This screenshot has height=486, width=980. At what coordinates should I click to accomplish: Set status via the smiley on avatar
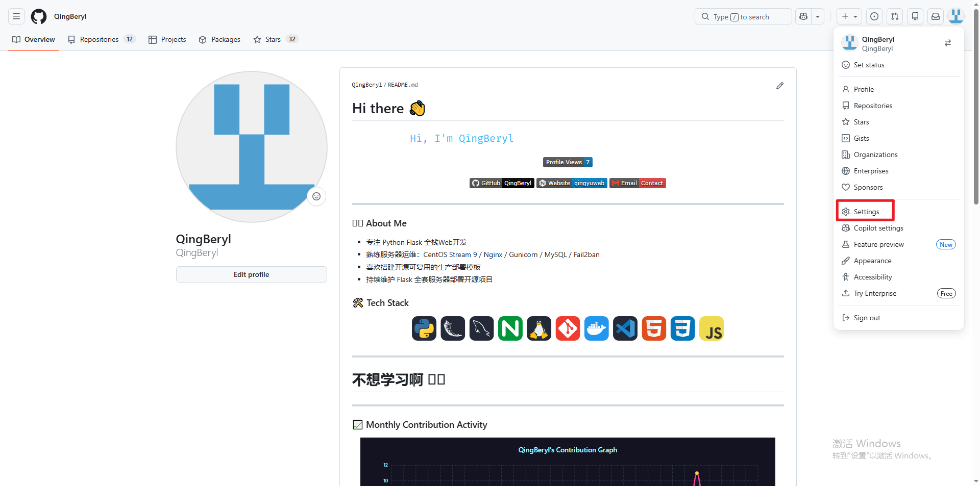[316, 196]
